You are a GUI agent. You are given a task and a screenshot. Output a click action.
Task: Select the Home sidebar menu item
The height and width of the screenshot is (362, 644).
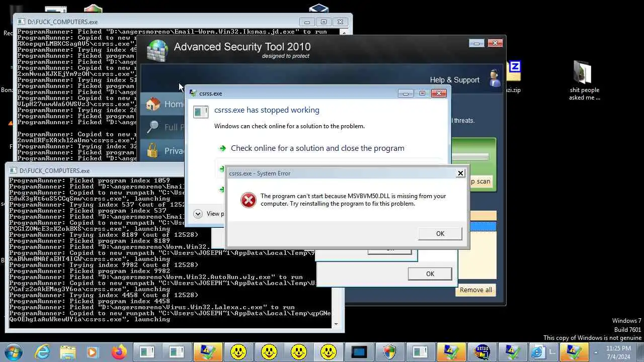coord(162,104)
